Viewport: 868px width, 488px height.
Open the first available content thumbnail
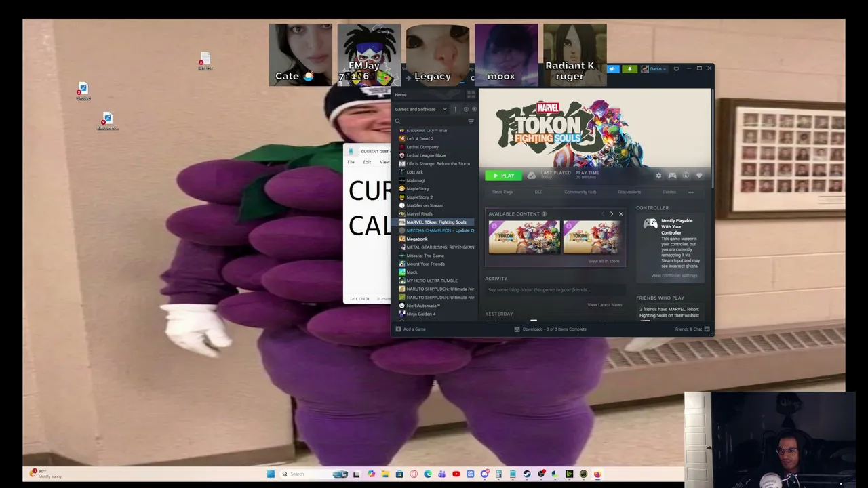524,237
